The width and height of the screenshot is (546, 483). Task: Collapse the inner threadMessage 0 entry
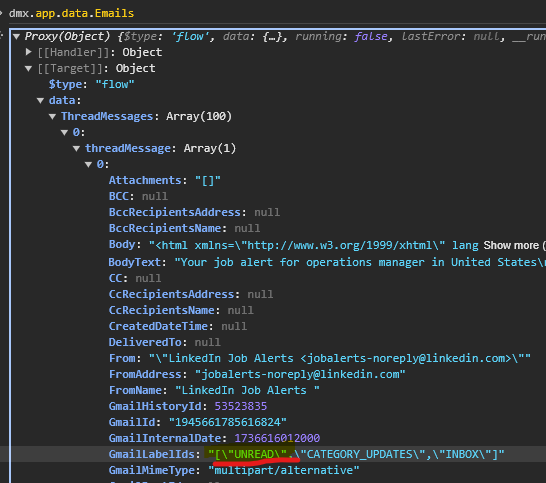click(88, 164)
